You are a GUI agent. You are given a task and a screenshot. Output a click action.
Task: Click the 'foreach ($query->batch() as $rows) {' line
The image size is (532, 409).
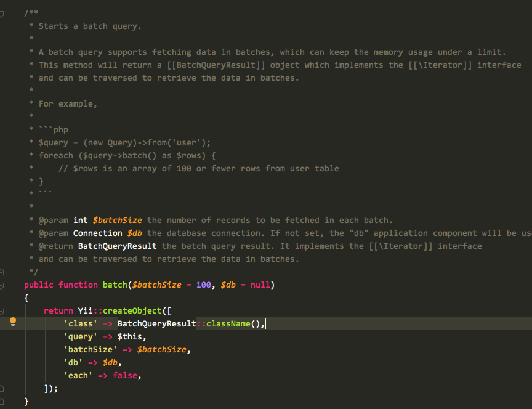pyautogui.click(x=127, y=155)
